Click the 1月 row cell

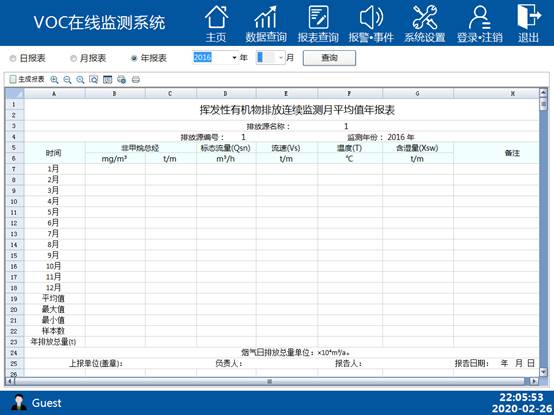click(53, 169)
